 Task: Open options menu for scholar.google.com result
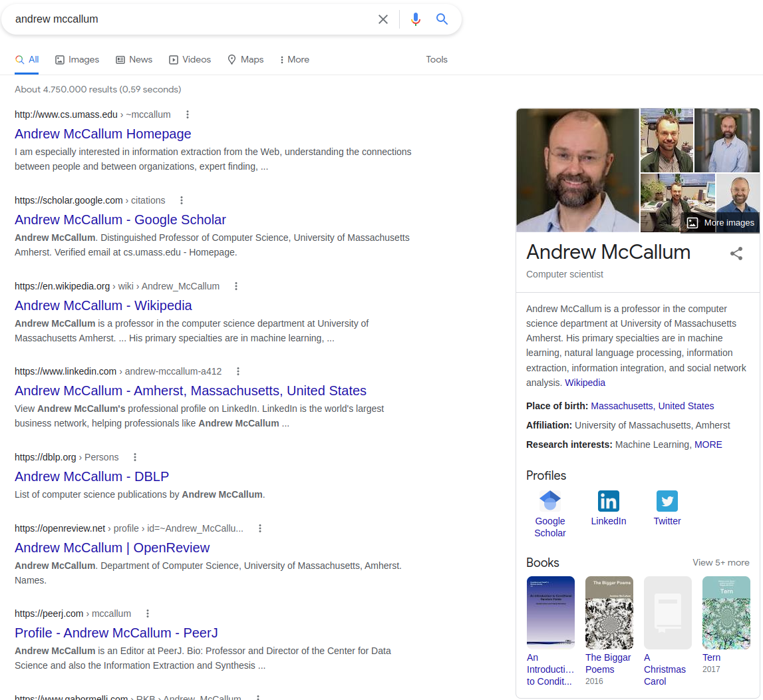[182, 200]
